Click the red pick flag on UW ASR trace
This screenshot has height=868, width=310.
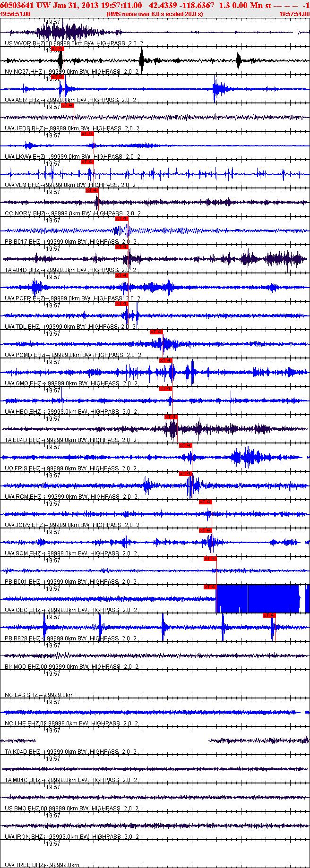tap(57, 77)
